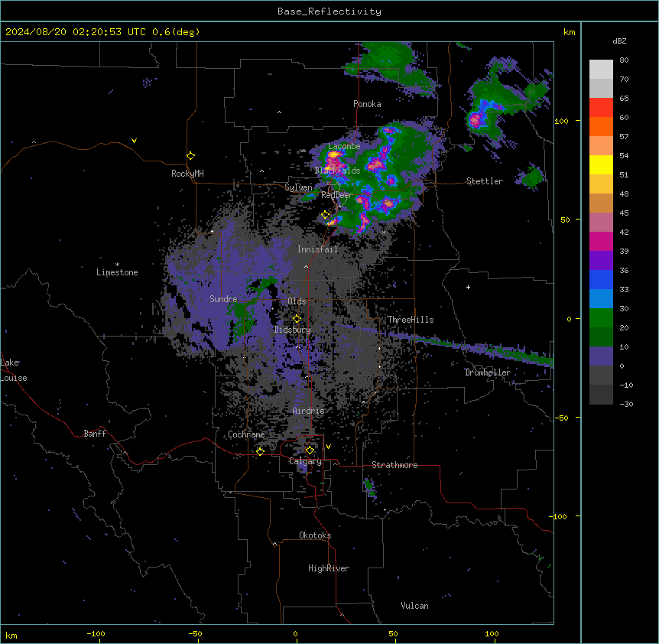The height and width of the screenshot is (644, 659).
Task: Click the yellow V marker northwest of RockyMH
Action: coord(134,141)
